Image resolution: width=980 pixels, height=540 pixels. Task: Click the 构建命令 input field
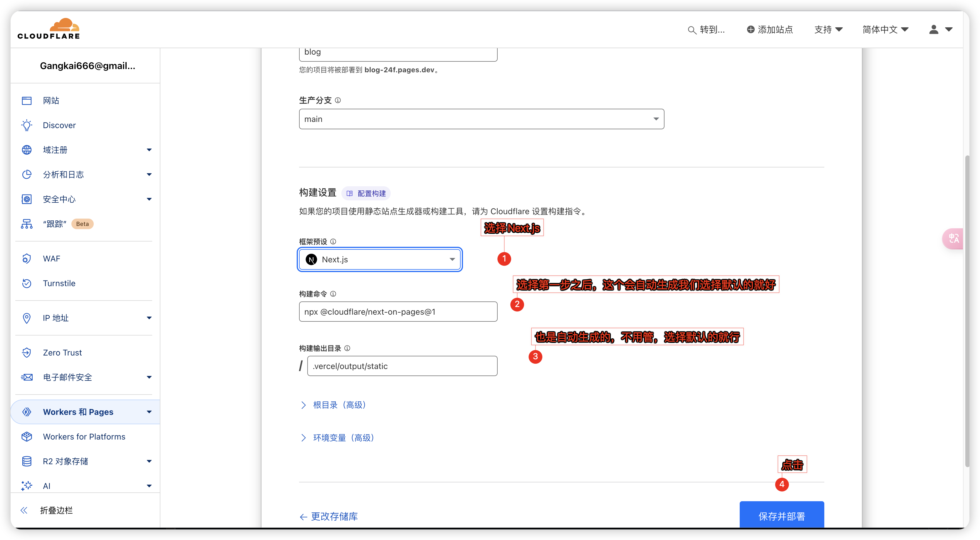(398, 311)
